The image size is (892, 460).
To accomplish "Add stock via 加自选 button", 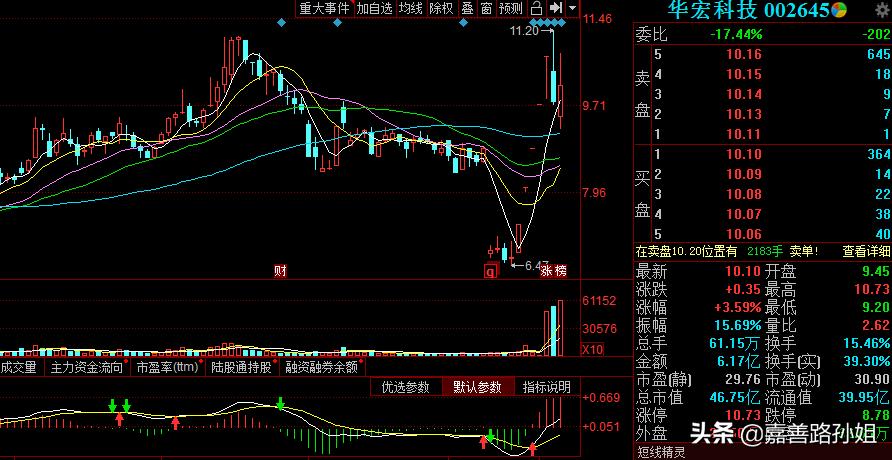I will (375, 8).
